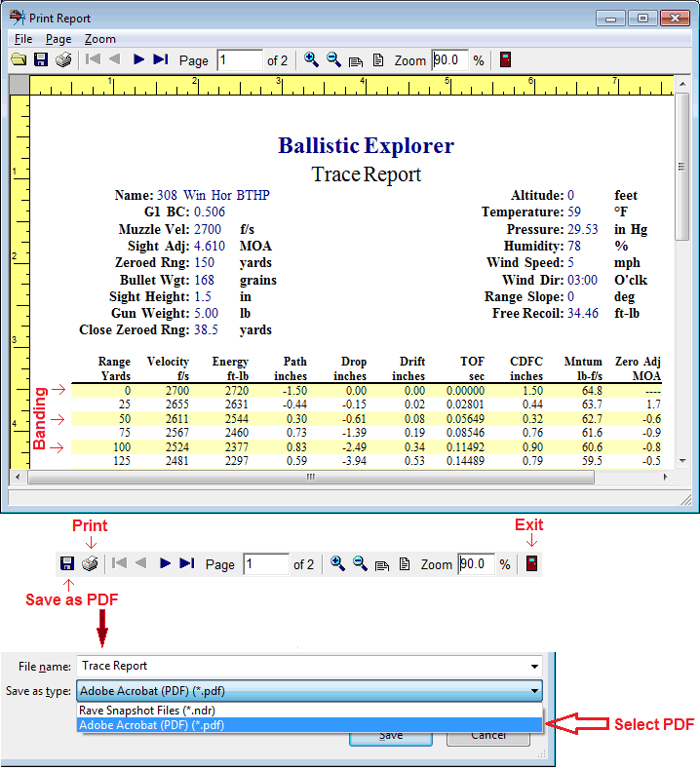Click fit page width icon in Print Report toolbar
The image size is (700, 770).
(x=356, y=61)
